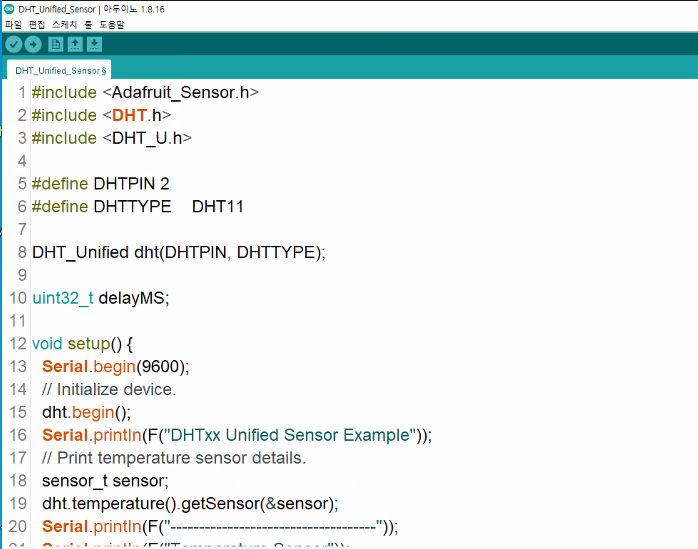Open the 스케치 menu

(x=65, y=24)
